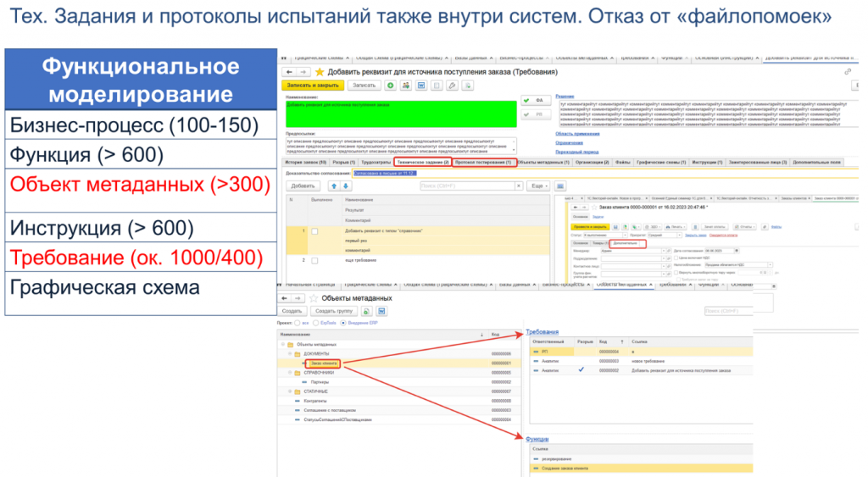Click the Word document icon in the requirement toolbar
The height and width of the screenshot is (477, 868).
click(421, 86)
